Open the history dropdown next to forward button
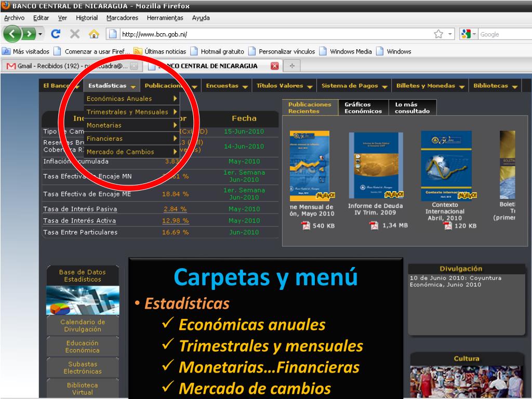This screenshot has width=532, height=399. coord(41,34)
